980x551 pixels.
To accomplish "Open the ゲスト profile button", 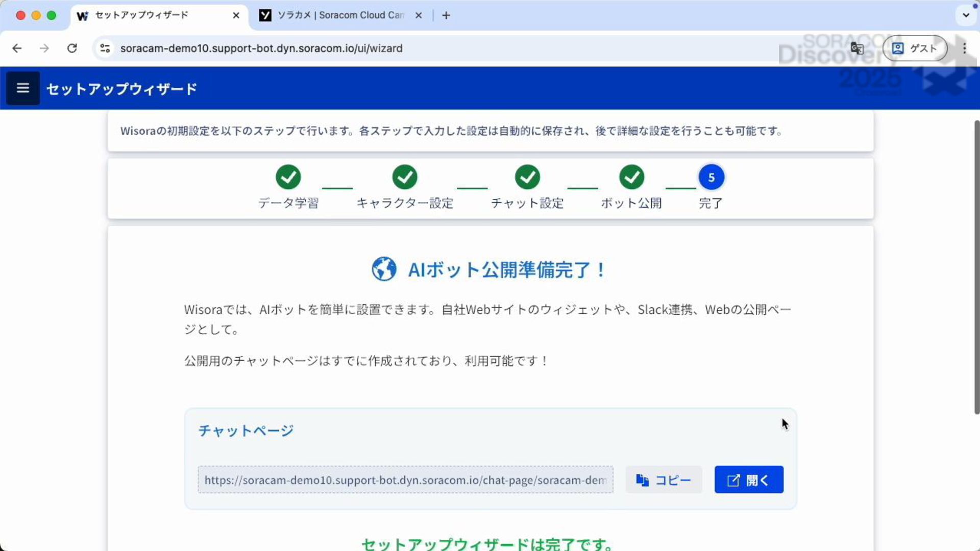I will (x=915, y=48).
